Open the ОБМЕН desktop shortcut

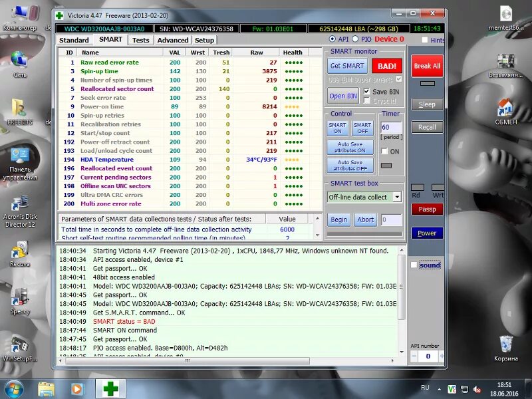pos(506,112)
